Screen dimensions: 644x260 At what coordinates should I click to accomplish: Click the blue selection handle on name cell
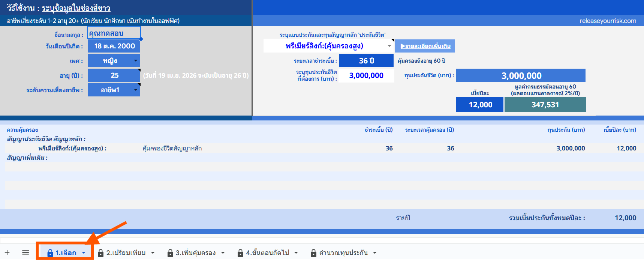[x=141, y=39]
